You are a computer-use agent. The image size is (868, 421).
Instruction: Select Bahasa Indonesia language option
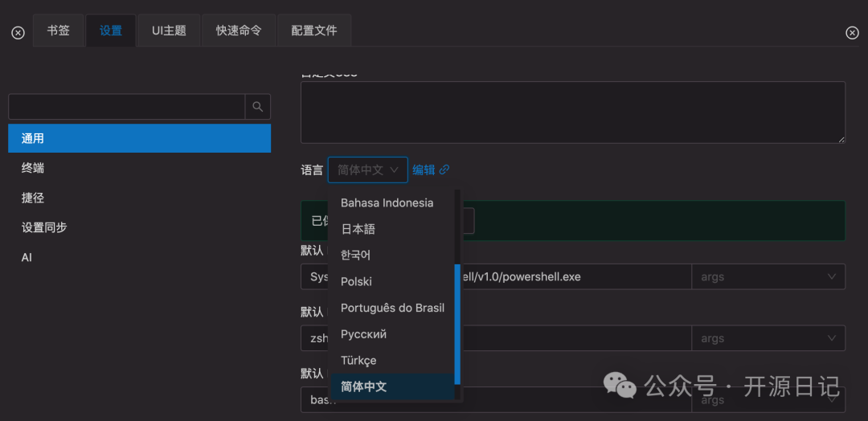(387, 202)
